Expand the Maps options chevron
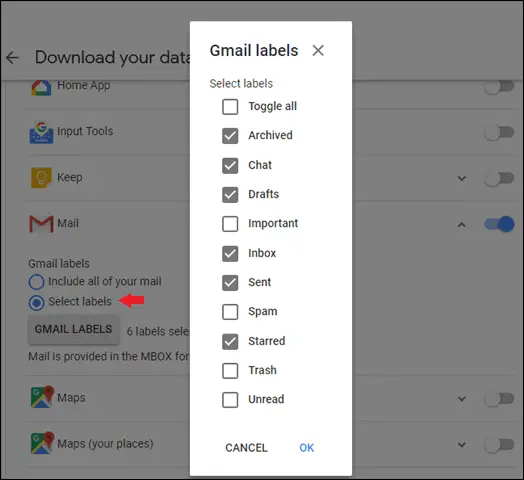Image resolution: width=524 pixels, height=480 pixels. [462, 399]
